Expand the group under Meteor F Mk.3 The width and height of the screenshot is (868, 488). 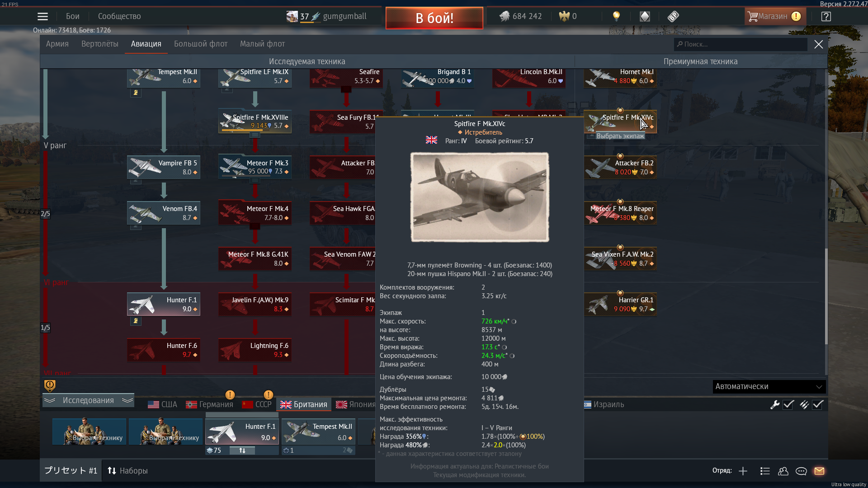point(255,180)
